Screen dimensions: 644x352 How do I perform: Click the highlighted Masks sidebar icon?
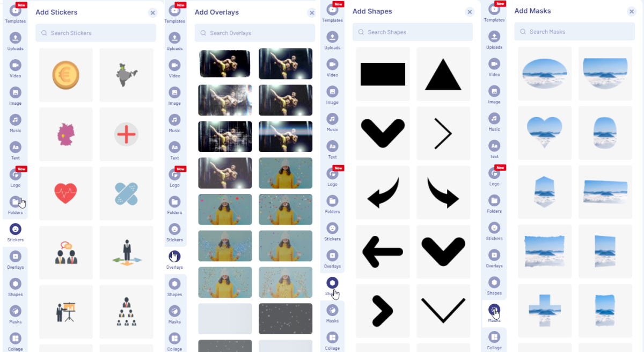[494, 310]
